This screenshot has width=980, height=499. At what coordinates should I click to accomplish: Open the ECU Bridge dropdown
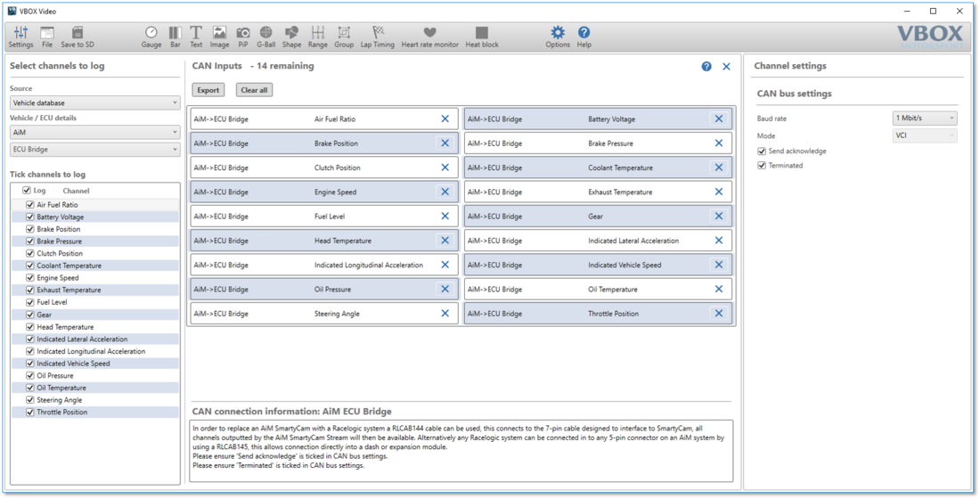[95, 150]
